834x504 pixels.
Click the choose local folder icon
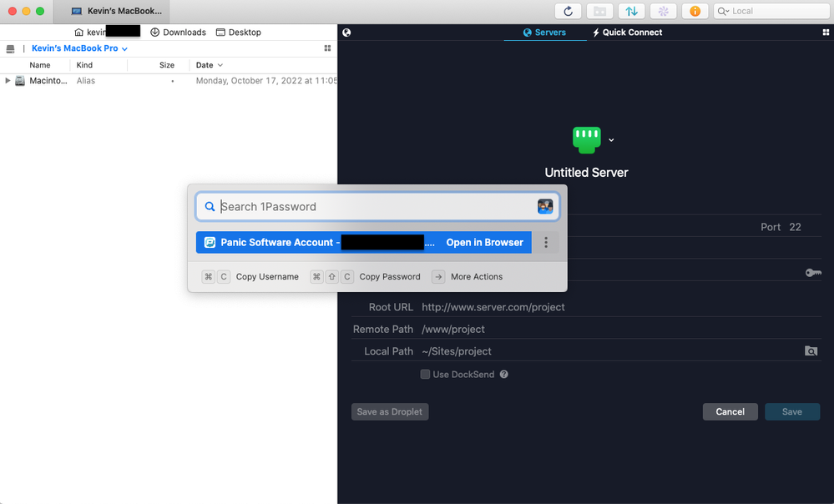[x=811, y=351]
